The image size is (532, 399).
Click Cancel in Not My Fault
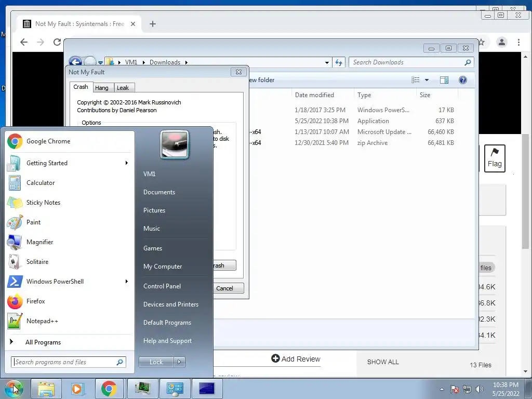point(229,288)
